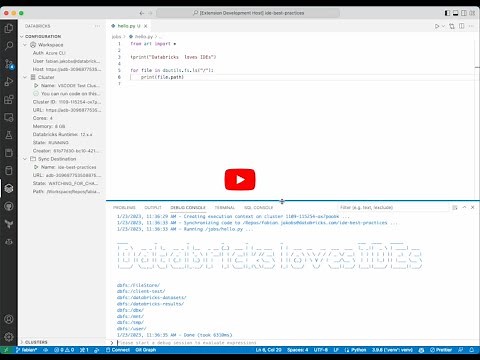Close the hello.py editor tab
The width and height of the screenshot is (480, 360).
[x=146, y=26]
